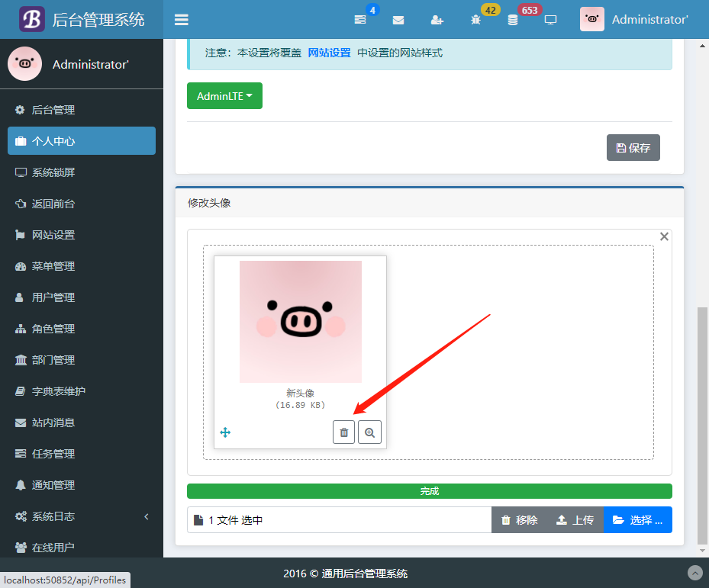Click the 新头像 file name caption
The image size is (709, 588).
click(300, 393)
